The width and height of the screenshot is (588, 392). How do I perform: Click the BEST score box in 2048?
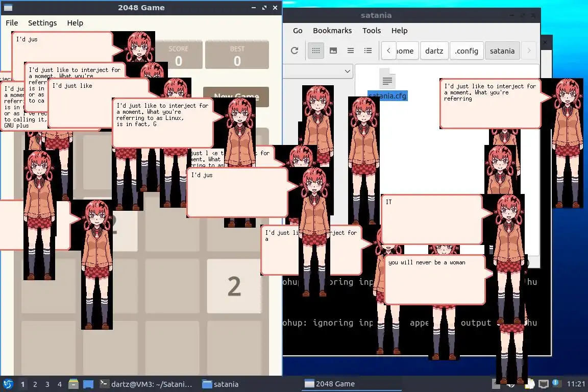(x=237, y=55)
